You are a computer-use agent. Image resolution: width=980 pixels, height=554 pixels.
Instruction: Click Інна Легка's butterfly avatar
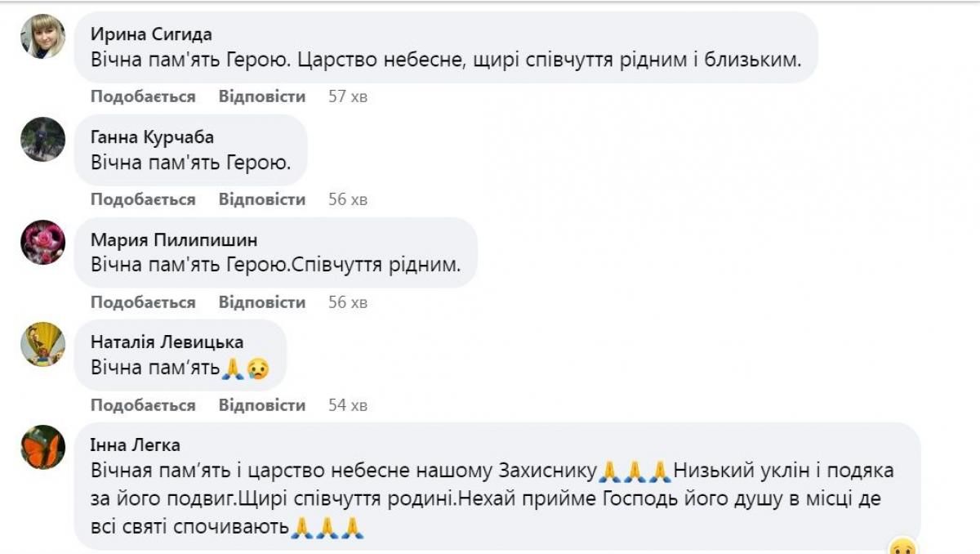coord(42,447)
